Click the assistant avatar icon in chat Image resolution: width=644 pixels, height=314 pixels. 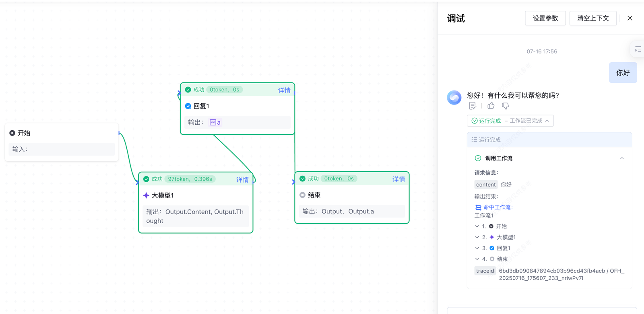454,97
